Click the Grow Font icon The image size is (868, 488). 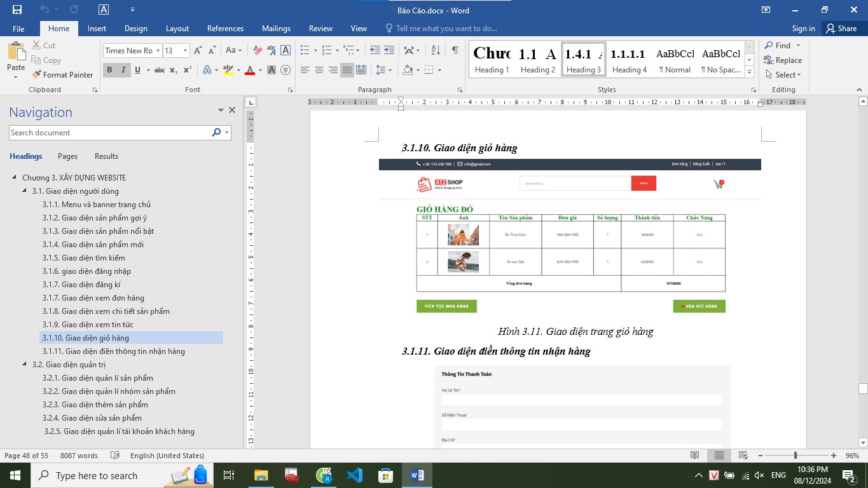[198, 50]
